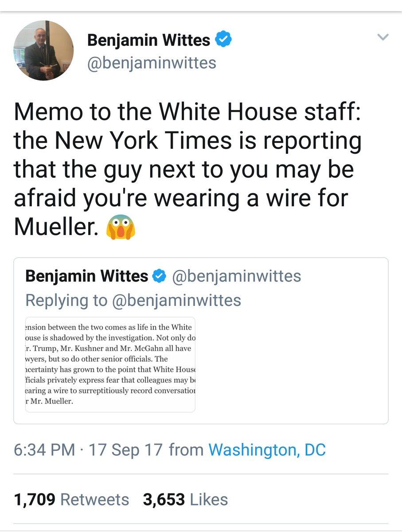
Task: Click the 17 Sep 17 date
Action: 126,450
